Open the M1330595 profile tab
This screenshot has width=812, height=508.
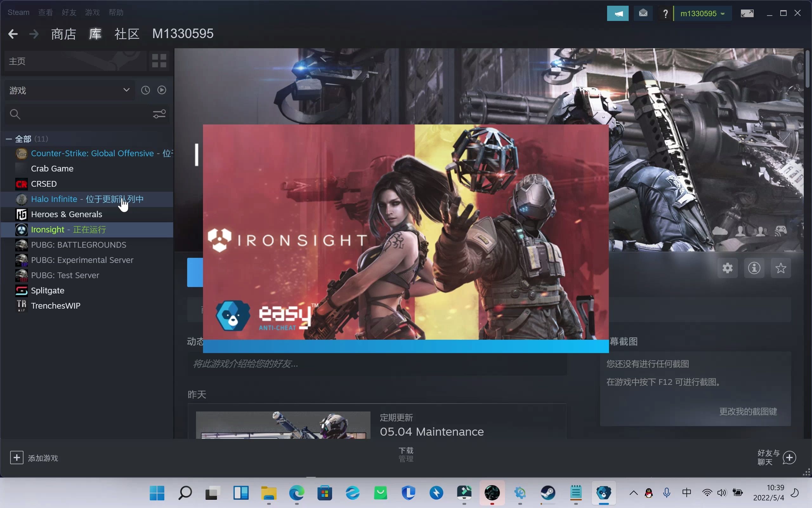tap(183, 34)
